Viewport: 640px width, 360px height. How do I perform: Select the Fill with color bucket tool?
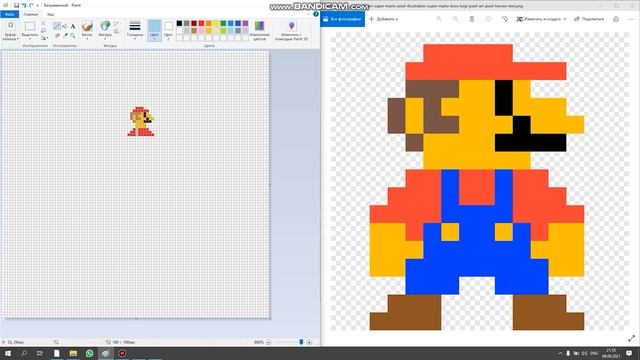tap(65, 26)
